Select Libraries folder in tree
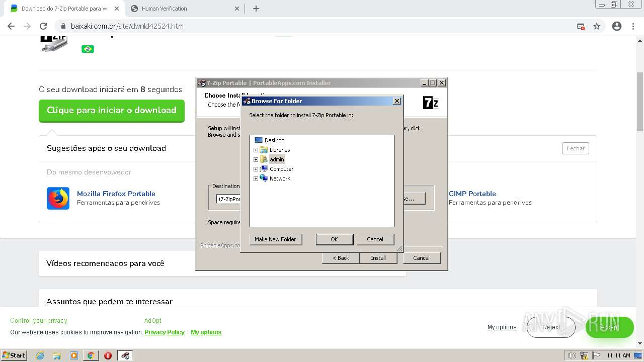 click(x=280, y=150)
